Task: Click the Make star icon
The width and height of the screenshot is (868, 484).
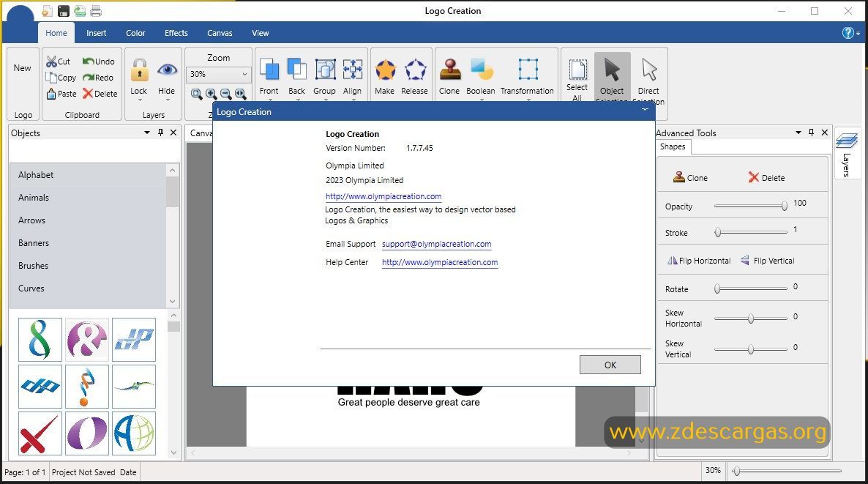Action: click(x=385, y=70)
